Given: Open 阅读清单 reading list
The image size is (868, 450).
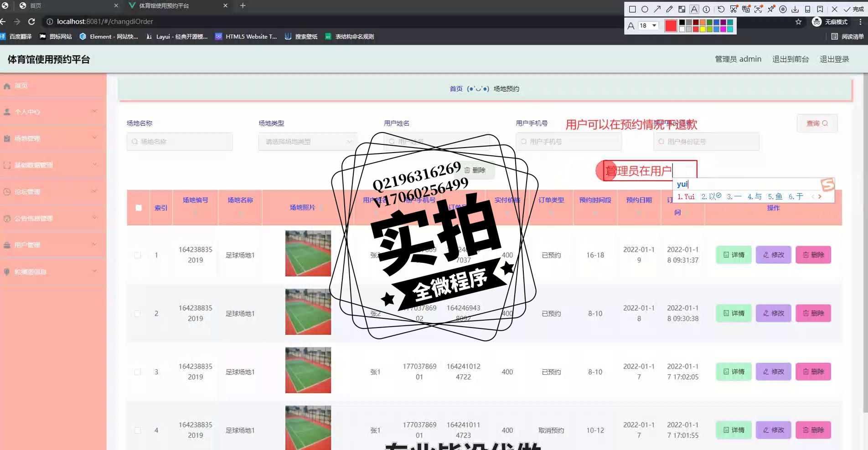Looking at the screenshot, I should point(847,36).
